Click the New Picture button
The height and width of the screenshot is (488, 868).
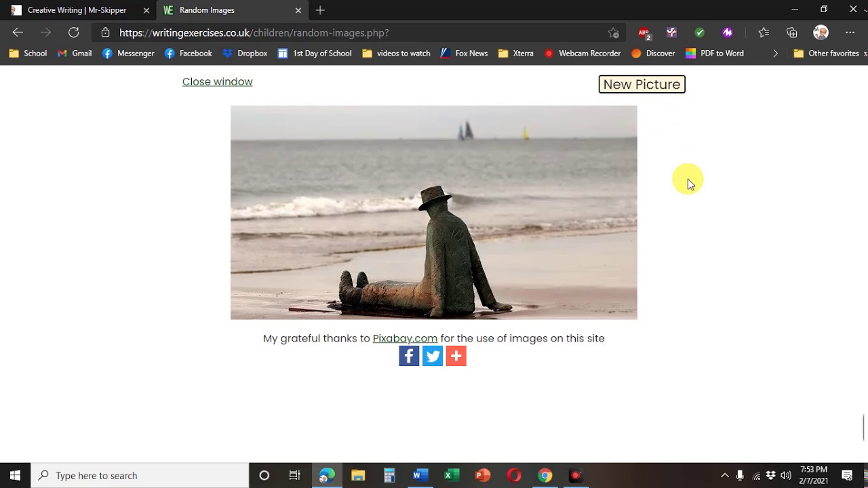coord(642,84)
